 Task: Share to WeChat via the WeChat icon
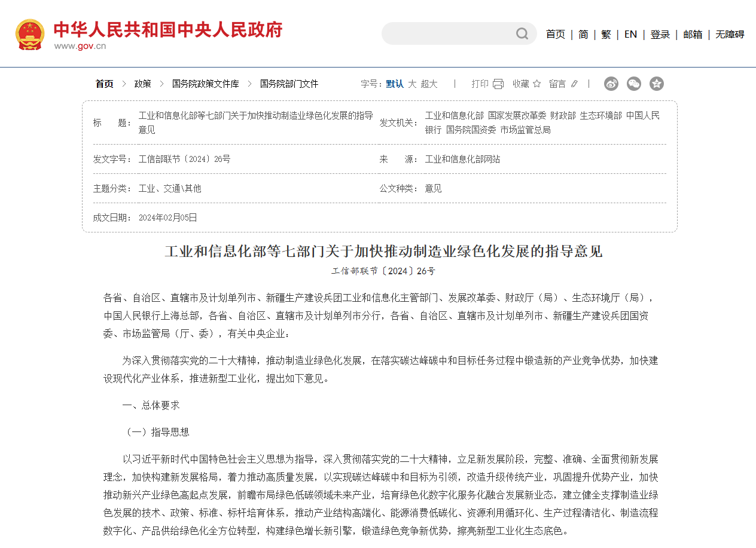pyautogui.click(x=634, y=84)
